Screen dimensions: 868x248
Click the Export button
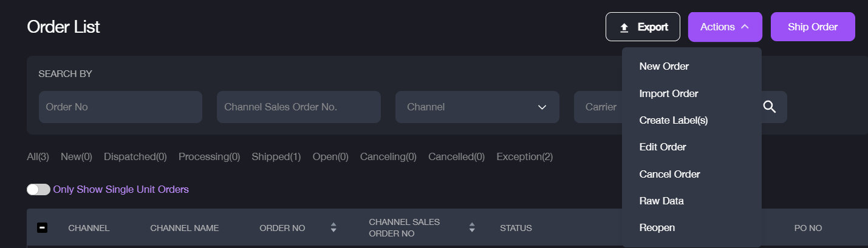tap(643, 27)
